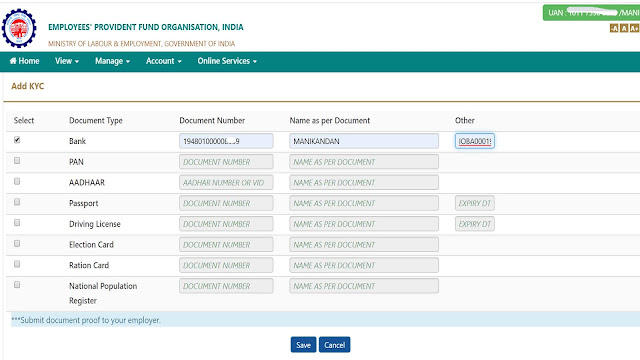Go to Home in navigation bar

point(24,61)
